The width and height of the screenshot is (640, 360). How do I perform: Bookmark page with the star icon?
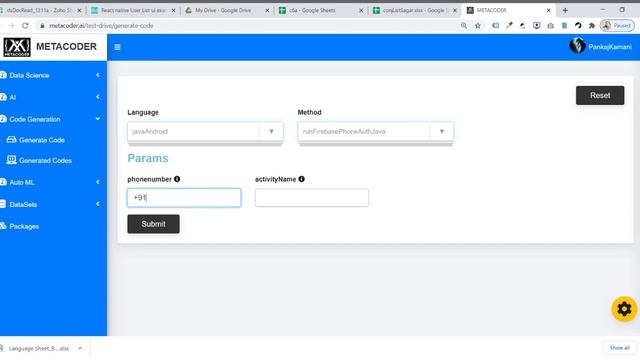coord(478,25)
